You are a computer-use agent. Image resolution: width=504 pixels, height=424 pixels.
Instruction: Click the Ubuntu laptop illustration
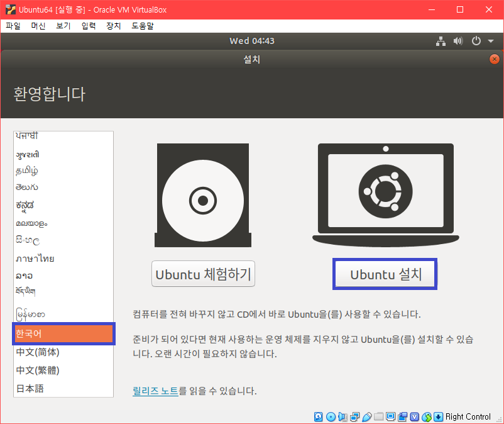386,195
